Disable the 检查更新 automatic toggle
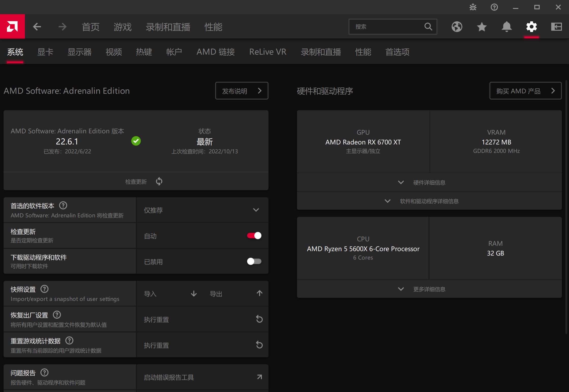Viewport: 569px width, 392px height. tap(254, 236)
